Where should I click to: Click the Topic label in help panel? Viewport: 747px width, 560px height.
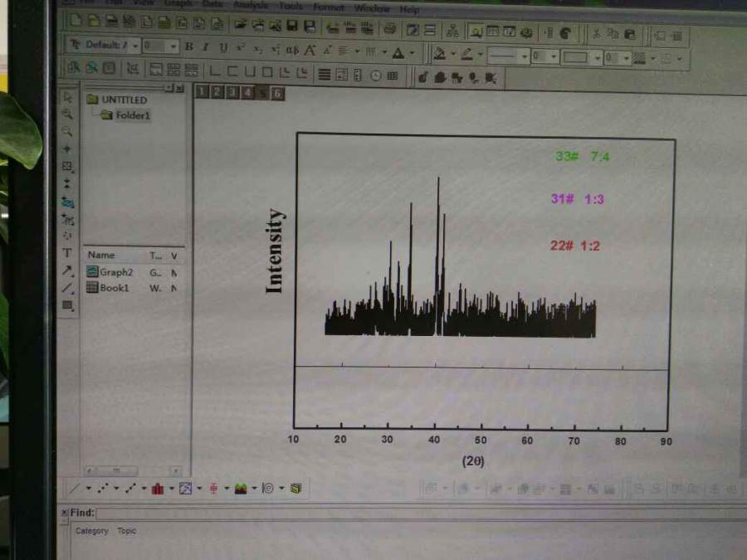(x=127, y=530)
